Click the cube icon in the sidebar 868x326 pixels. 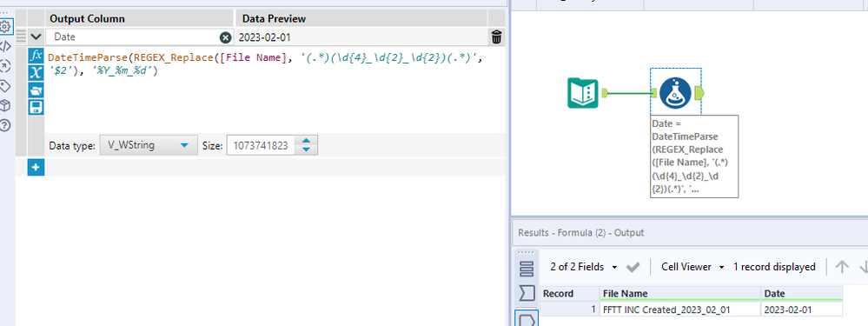coord(5,105)
